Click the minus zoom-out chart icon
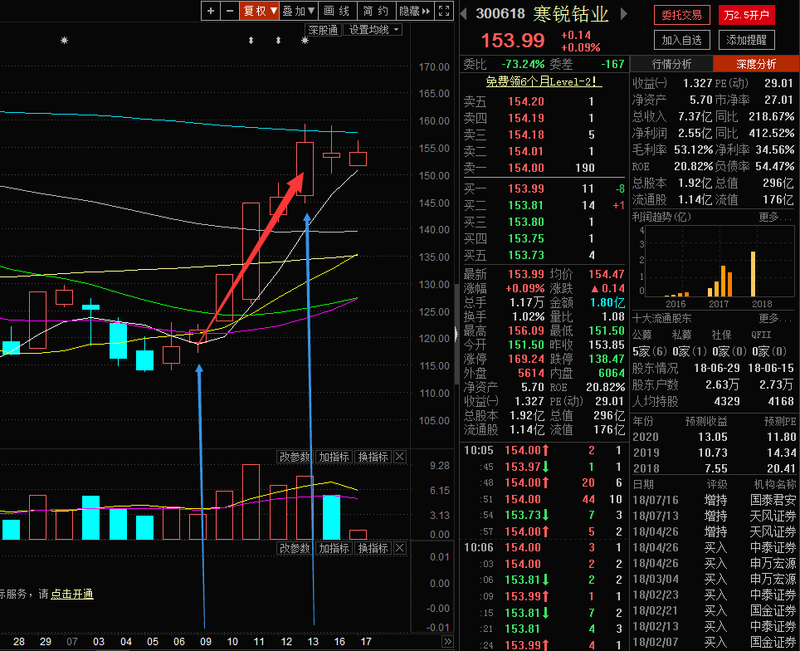The height and width of the screenshot is (651, 800). [229, 11]
